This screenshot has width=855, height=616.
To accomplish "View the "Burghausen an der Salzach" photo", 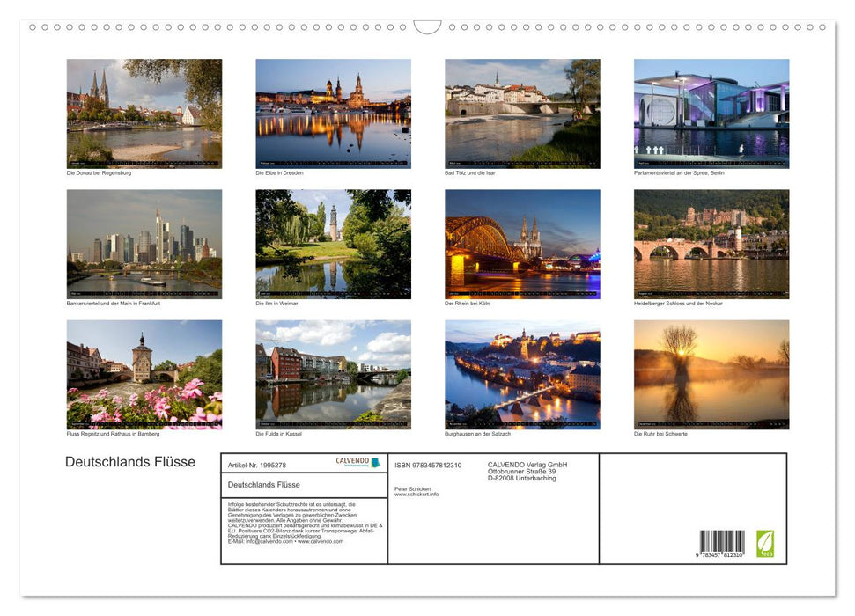I will [521, 374].
